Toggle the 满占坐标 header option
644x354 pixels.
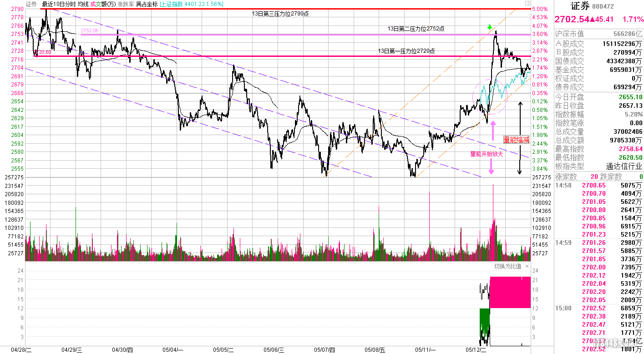(147, 4)
